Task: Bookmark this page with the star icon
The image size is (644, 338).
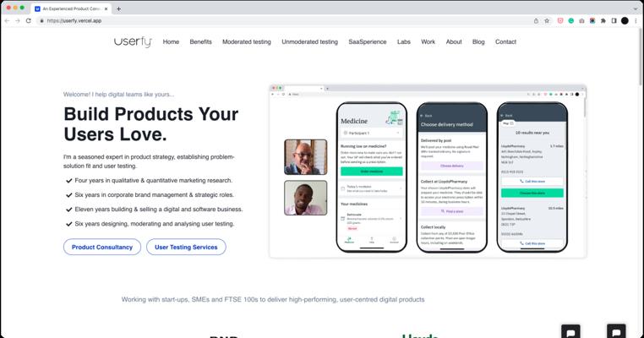Action: pyautogui.click(x=547, y=20)
